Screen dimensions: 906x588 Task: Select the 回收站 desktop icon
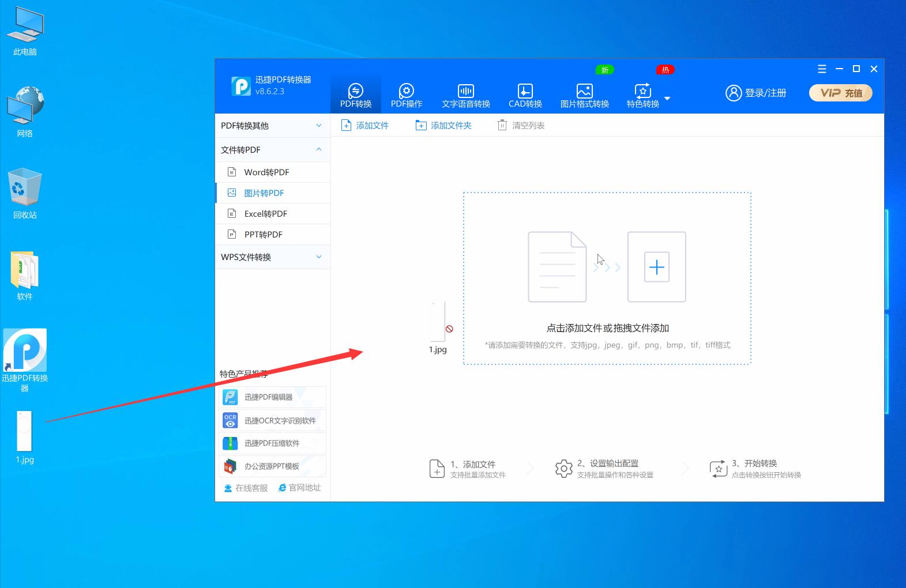click(25, 193)
